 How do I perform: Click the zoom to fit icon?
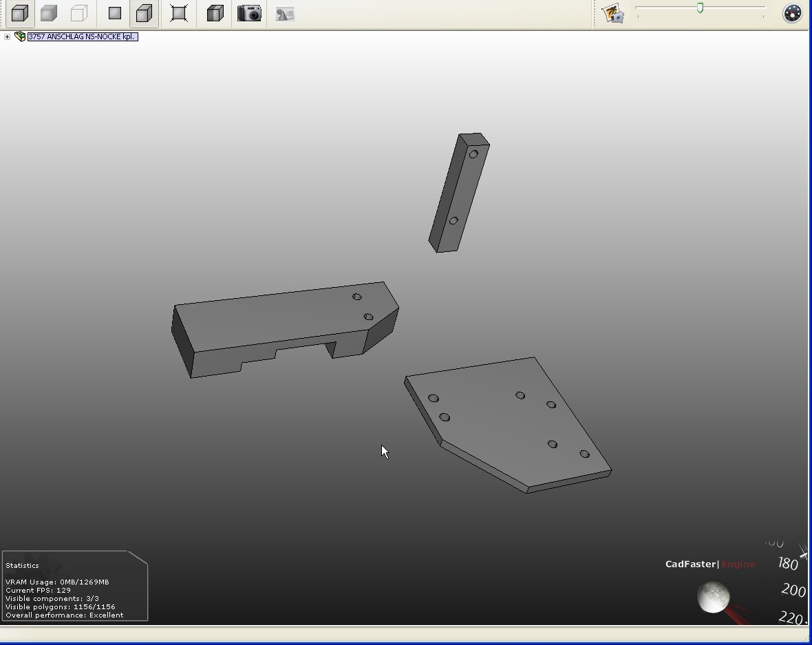pos(179,14)
